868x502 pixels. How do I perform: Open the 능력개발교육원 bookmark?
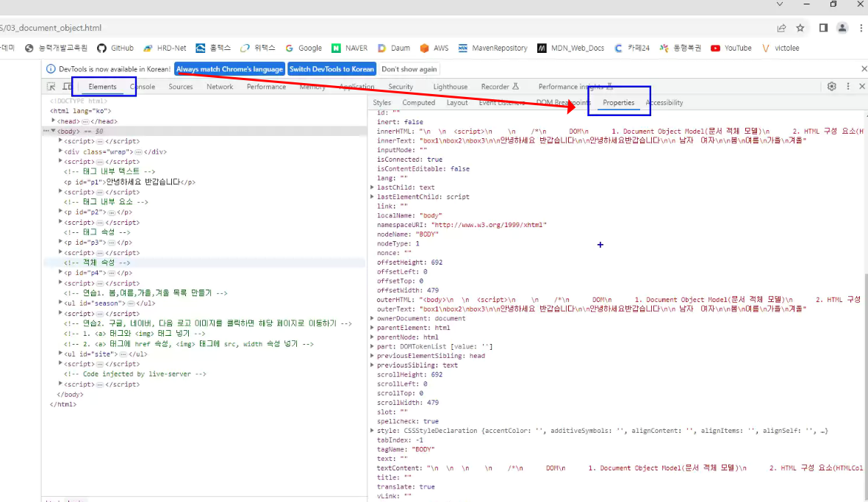56,49
